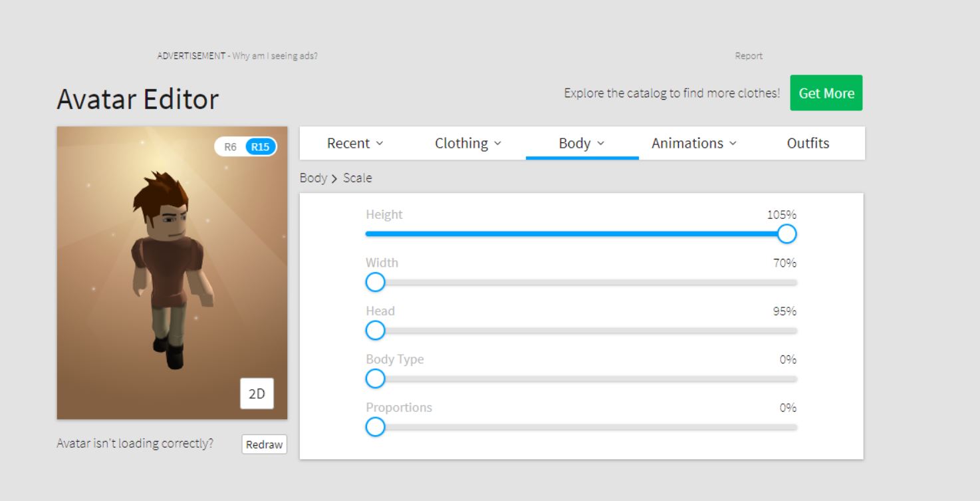The image size is (980, 501).
Task: Click the Body breadcrumb link
Action: tap(313, 178)
